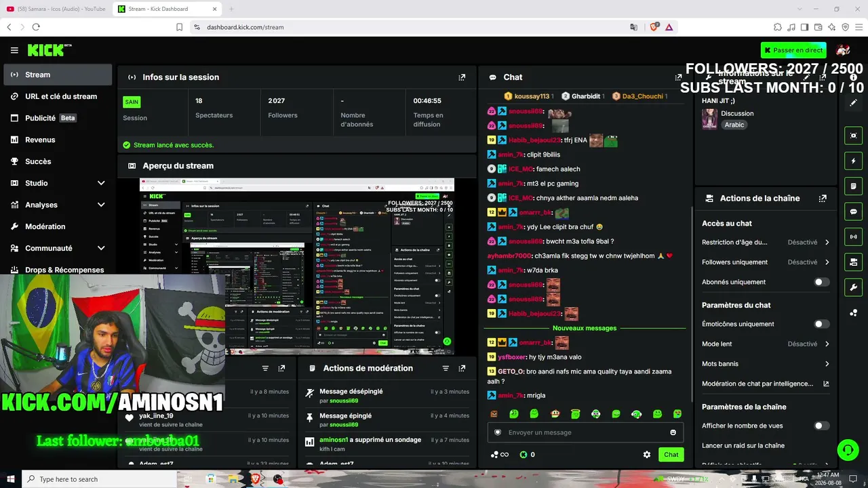Screen dimensions: 868x488
Task: Expand the Analyses sidebar section
Action: (x=101, y=205)
